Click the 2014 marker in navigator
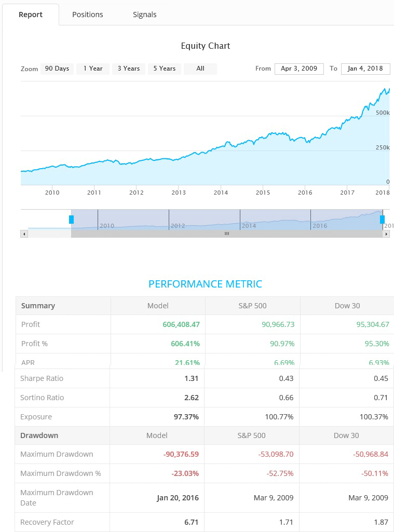The height and width of the screenshot is (532, 394). coord(249,226)
